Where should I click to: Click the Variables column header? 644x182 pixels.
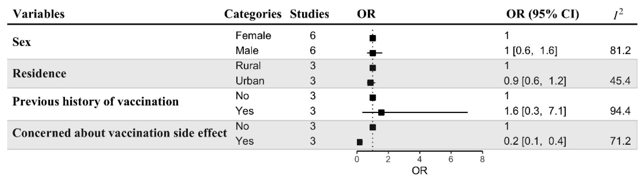click(x=38, y=14)
